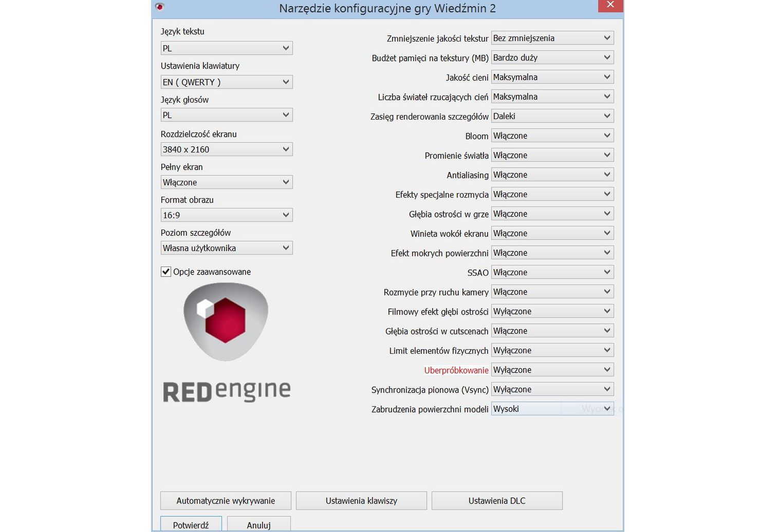The height and width of the screenshot is (532, 776).
Task: Click the Synchronizacja pionowa (Vsync) label
Action: point(430,390)
